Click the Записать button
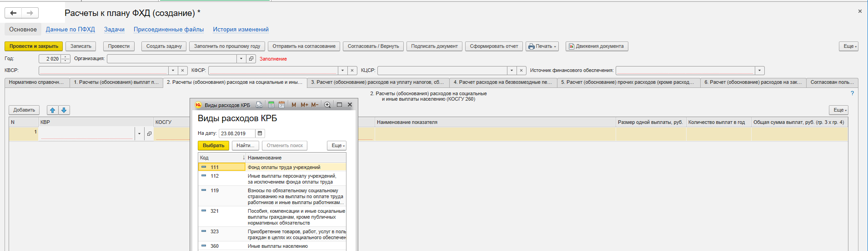Viewport: 868px width, 251px height. point(81,46)
